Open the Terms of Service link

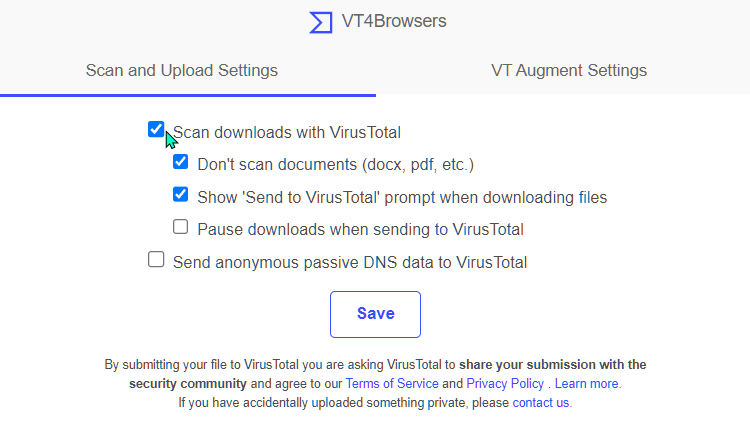pyautogui.click(x=392, y=384)
